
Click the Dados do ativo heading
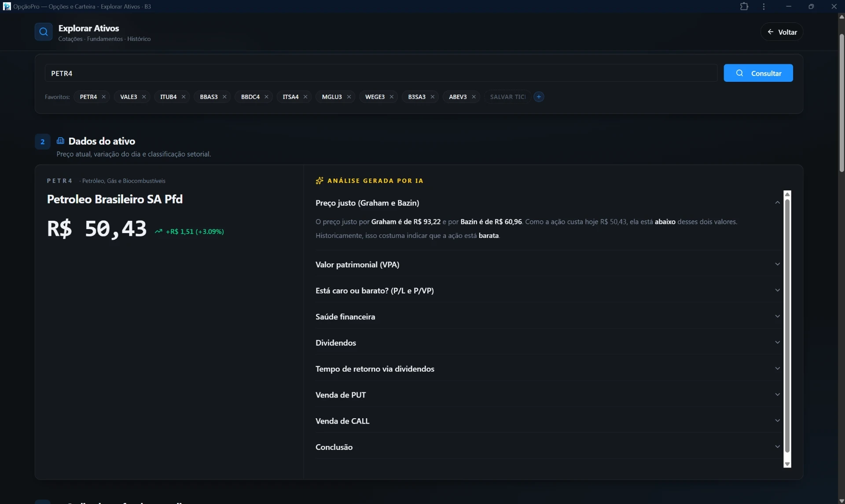[102, 141]
